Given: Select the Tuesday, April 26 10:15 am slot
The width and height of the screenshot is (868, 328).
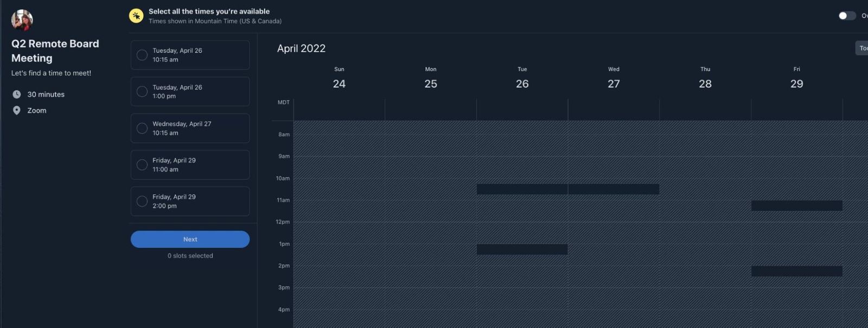Looking at the screenshot, I should click(x=190, y=55).
